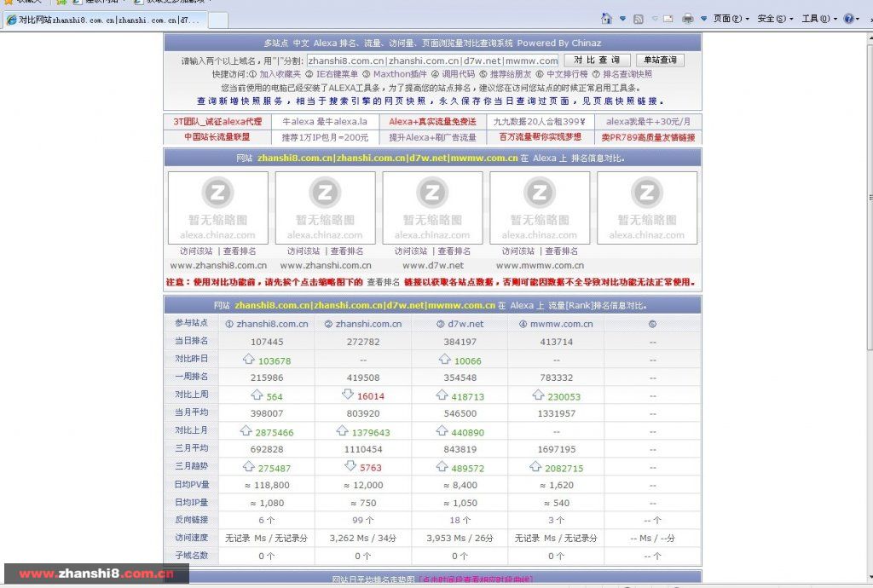Screen dimensions: 873x588
Task: Click the 对比查询 button
Action: coord(597,61)
